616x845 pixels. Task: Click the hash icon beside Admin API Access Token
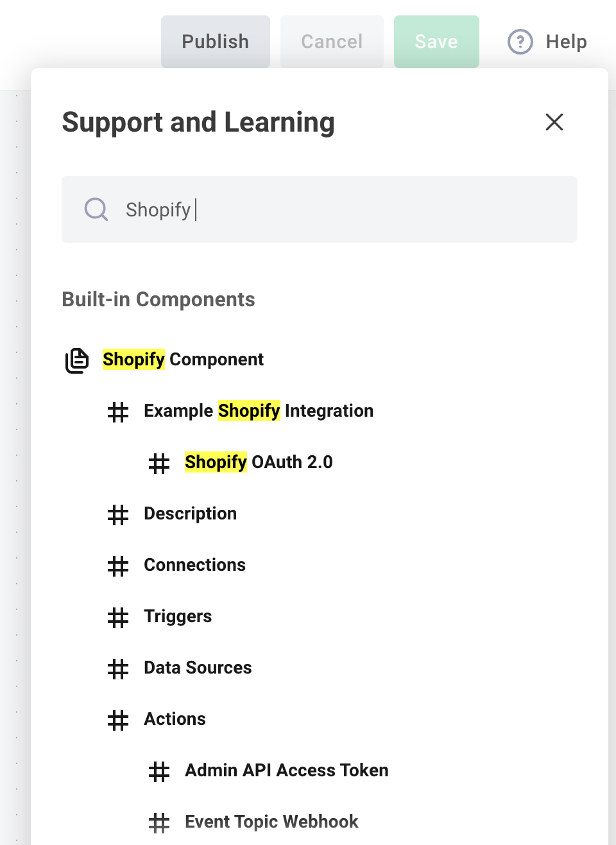click(158, 772)
